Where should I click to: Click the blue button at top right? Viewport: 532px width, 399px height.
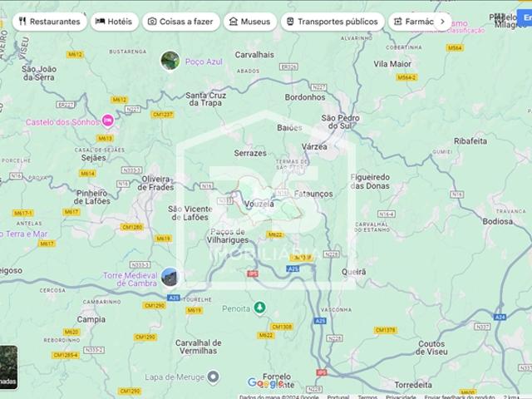[x=525, y=17]
